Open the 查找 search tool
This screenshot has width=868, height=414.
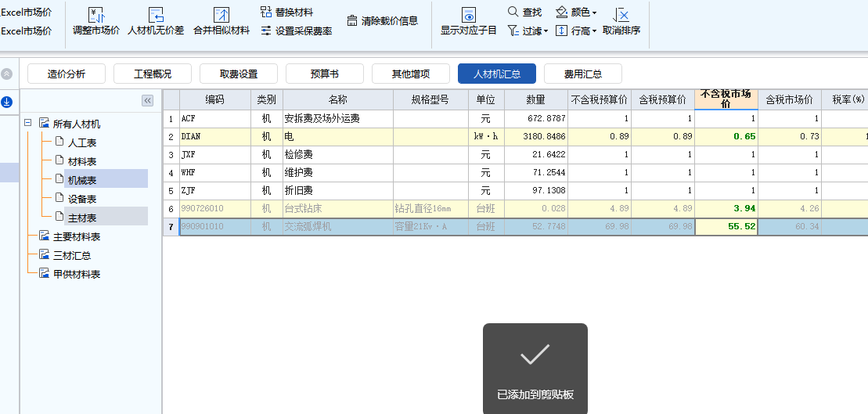coord(524,12)
